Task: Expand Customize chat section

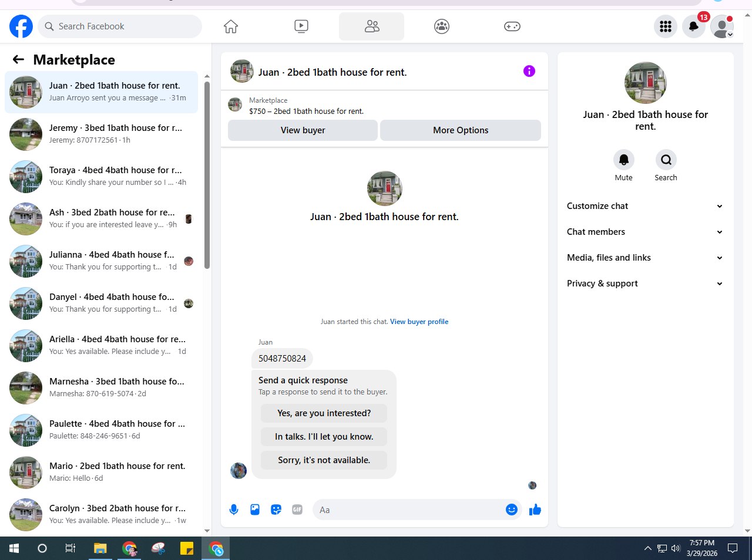Action: [x=645, y=206]
